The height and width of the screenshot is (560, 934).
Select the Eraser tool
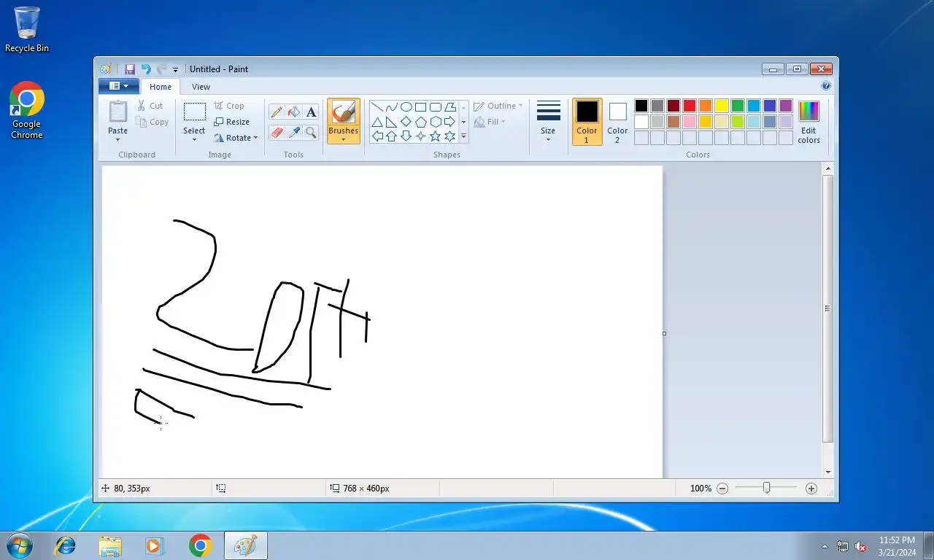[277, 132]
